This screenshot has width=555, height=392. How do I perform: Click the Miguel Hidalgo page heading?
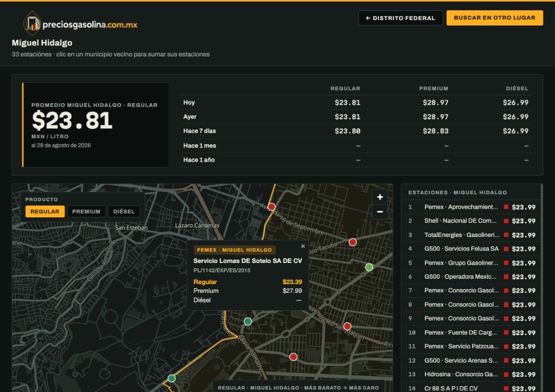[42, 43]
